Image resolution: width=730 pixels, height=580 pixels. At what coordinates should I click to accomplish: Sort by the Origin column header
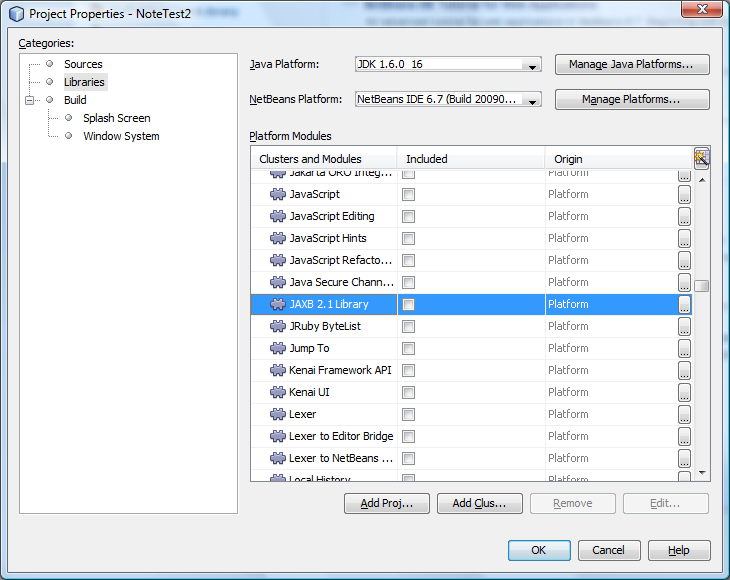coord(619,159)
